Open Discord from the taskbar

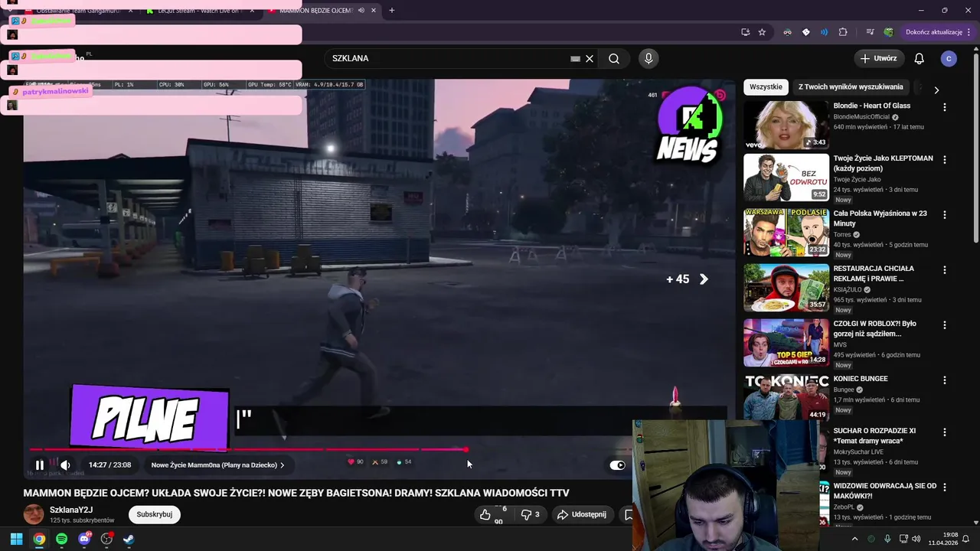tap(84, 539)
